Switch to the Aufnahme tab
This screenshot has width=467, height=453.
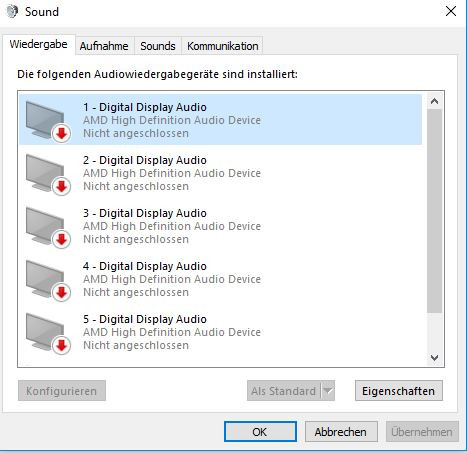(104, 46)
